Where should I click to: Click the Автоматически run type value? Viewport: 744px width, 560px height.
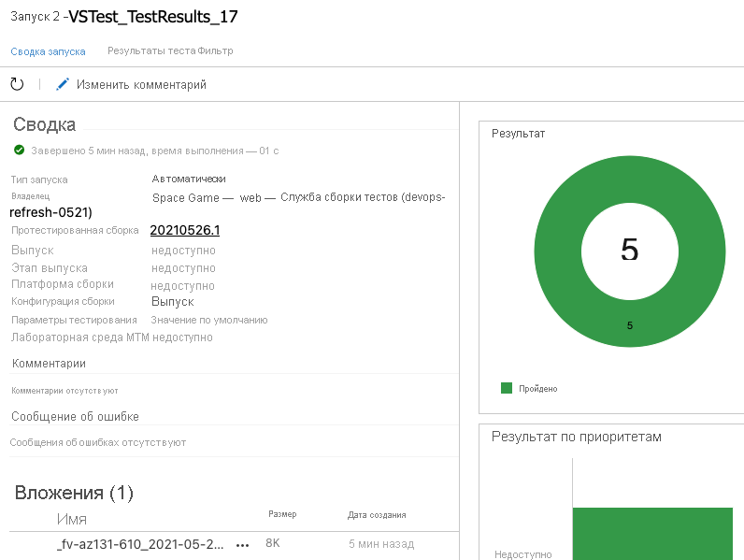pos(189,179)
